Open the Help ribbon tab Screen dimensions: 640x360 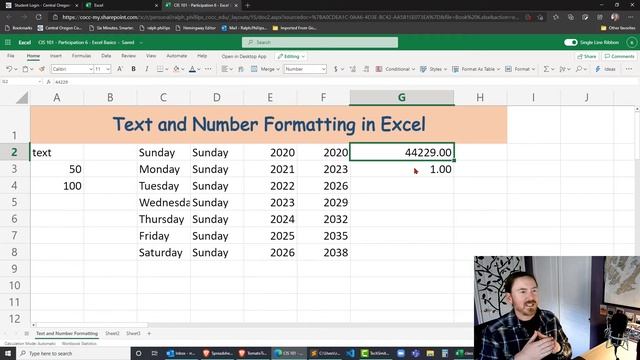[x=202, y=56]
